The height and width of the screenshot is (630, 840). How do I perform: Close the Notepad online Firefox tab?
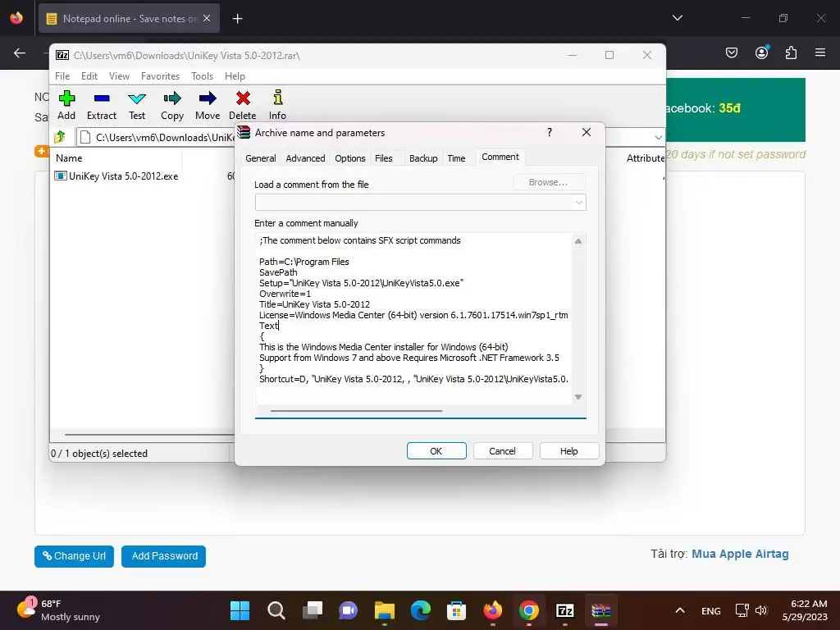207,18
